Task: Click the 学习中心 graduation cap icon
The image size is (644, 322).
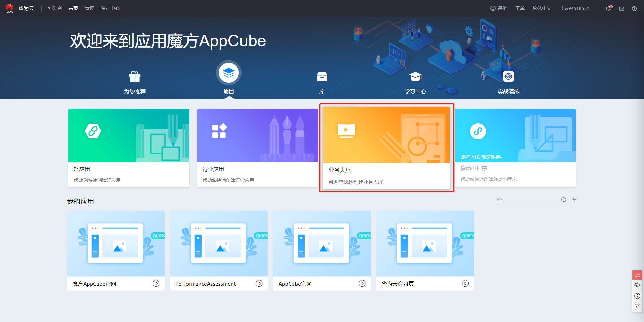Action: 415,77
